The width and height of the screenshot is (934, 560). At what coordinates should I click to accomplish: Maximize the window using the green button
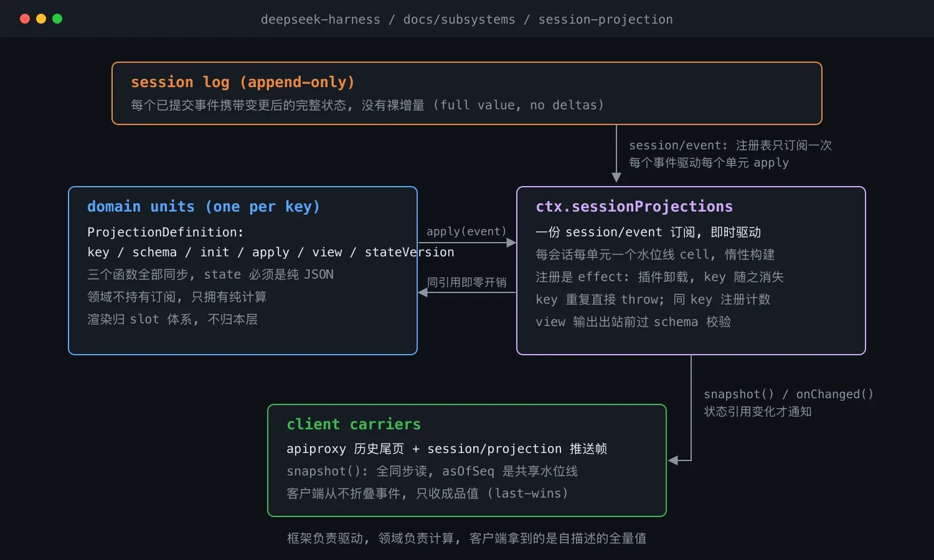[57, 19]
